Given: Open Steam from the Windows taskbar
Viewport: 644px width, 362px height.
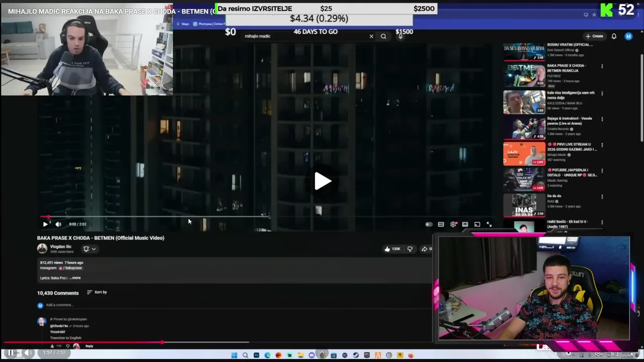Looking at the screenshot, I should coord(356,355).
